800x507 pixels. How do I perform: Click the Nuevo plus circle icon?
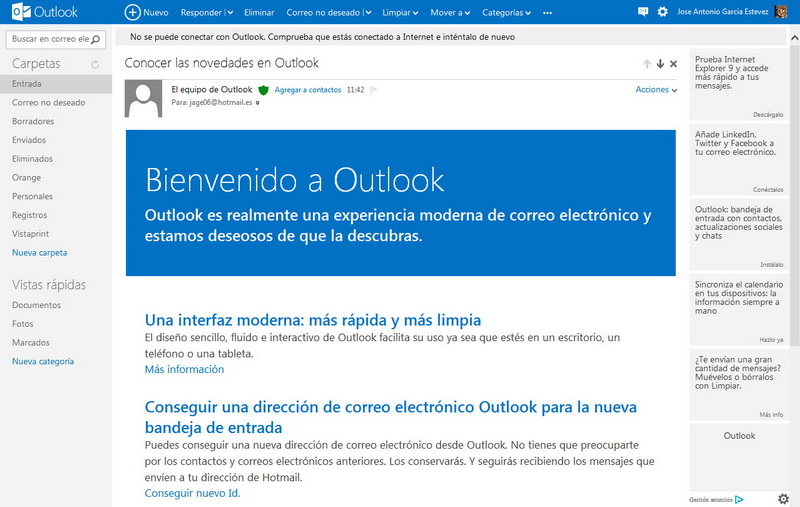point(132,12)
